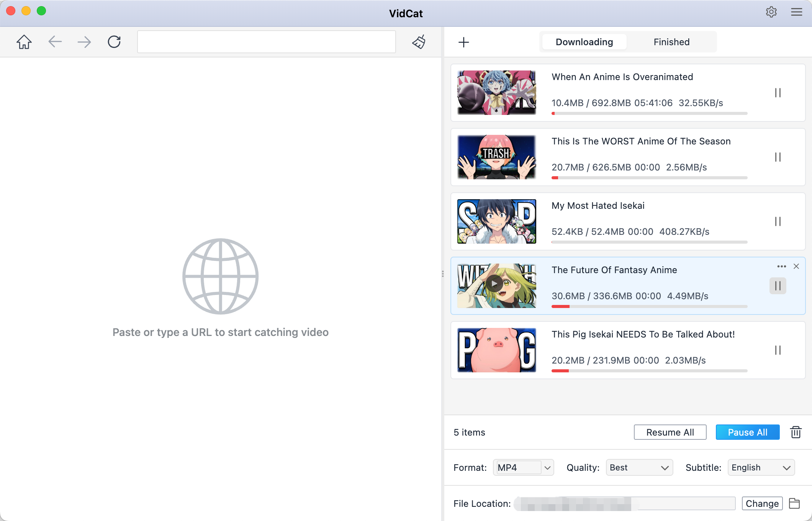Screen dimensions: 812x521
Task: Open the Subtitle English dropdown
Action: [x=761, y=467]
